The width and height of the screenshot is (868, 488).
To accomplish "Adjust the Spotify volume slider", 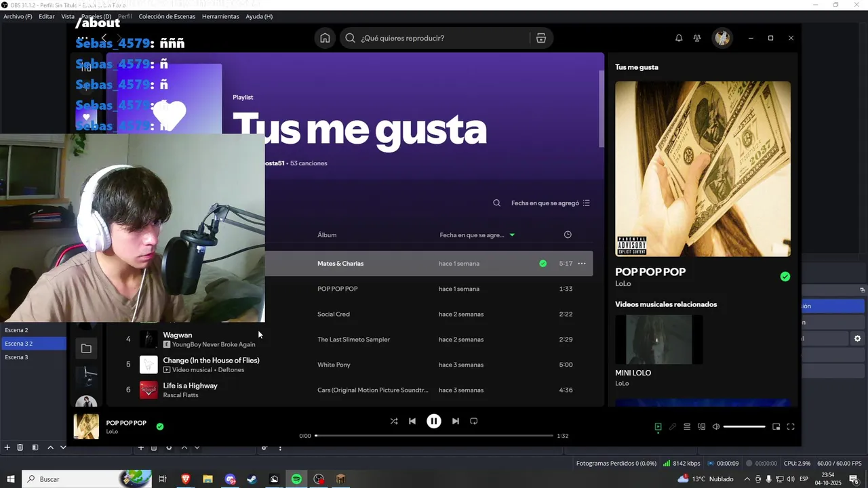I will [x=744, y=426].
